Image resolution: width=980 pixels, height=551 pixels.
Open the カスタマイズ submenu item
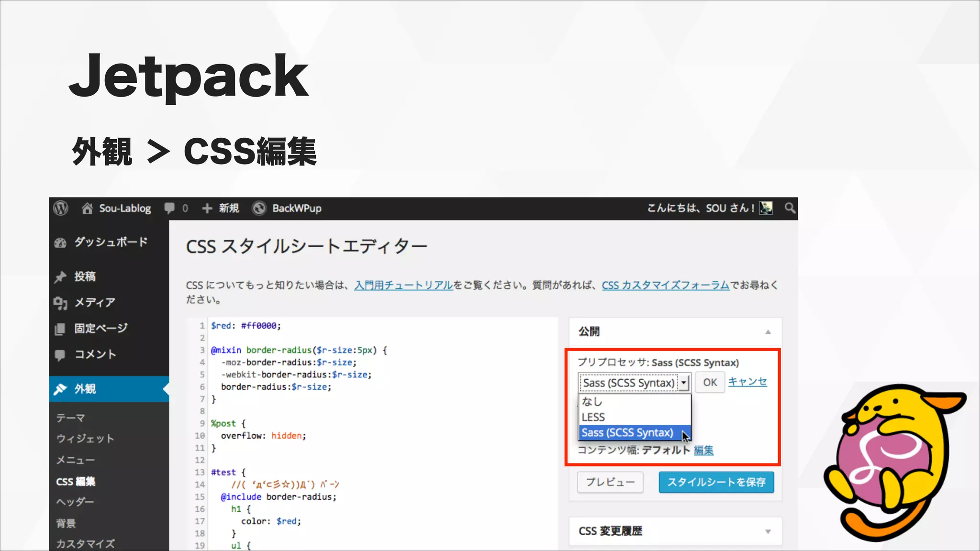(x=85, y=544)
